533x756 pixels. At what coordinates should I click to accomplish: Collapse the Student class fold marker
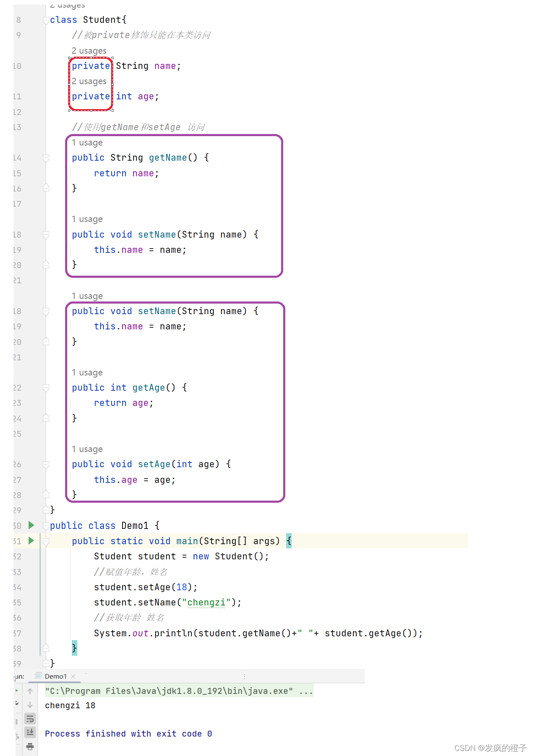point(46,20)
